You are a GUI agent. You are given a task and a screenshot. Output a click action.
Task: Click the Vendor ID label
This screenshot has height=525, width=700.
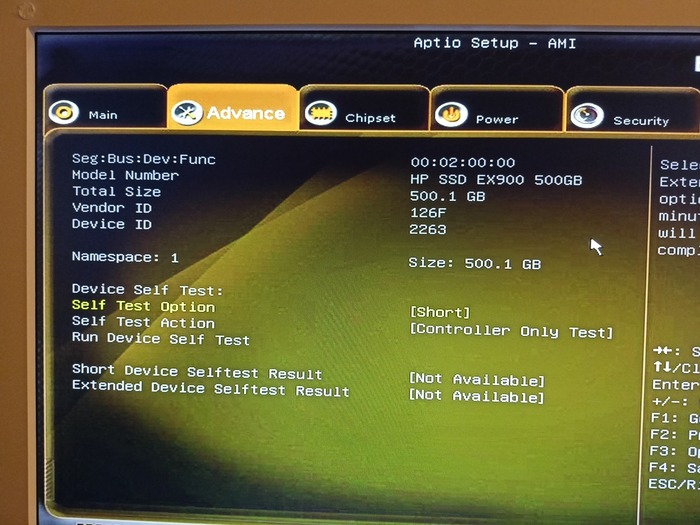[112, 208]
